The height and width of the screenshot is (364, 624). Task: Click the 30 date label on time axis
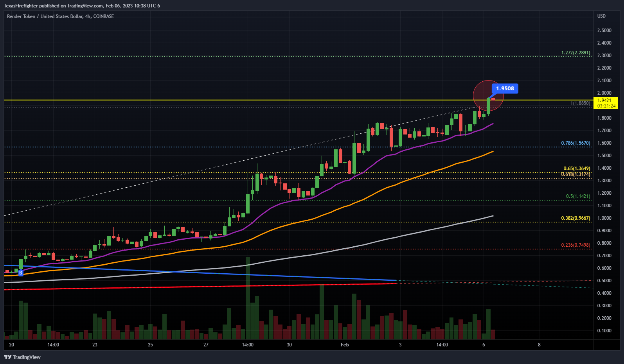click(289, 345)
